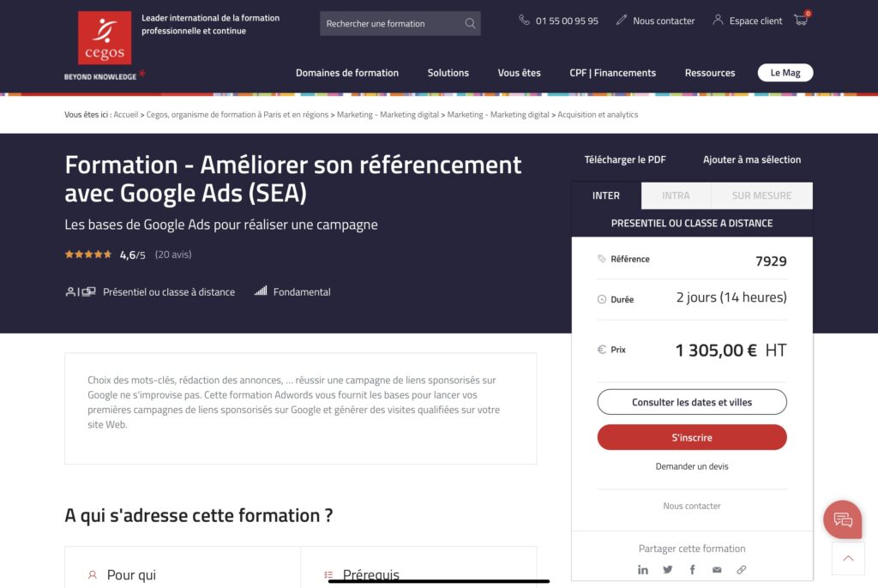This screenshot has height=588, width=878.
Task: Open the shopping cart icon
Action: point(802,20)
